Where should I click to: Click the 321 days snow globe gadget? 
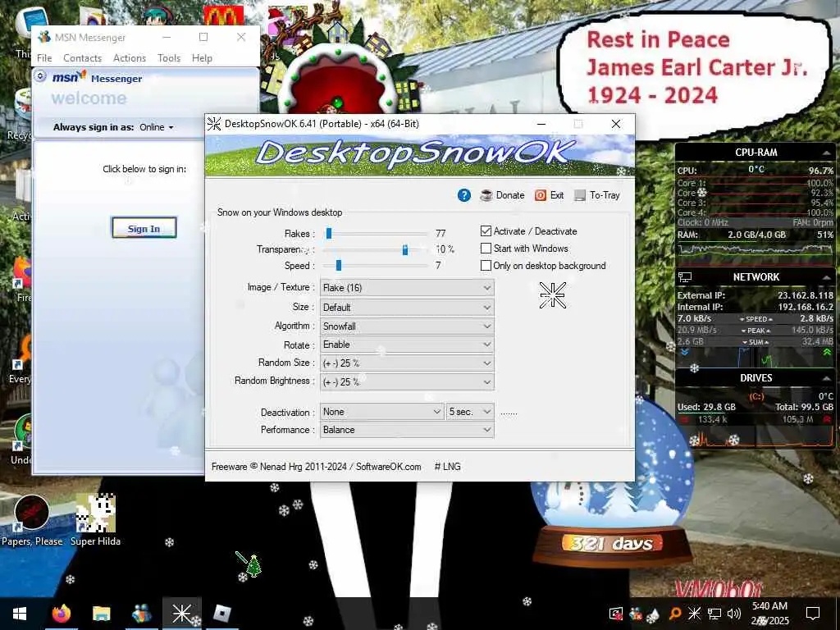pyautogui.click(x=612, y=482)
